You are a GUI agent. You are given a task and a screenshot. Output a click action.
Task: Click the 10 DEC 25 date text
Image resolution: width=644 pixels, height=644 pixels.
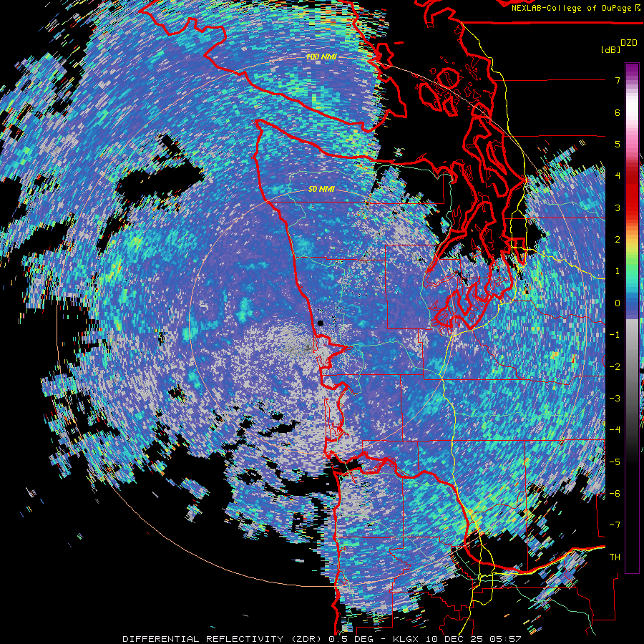(455, 639)
